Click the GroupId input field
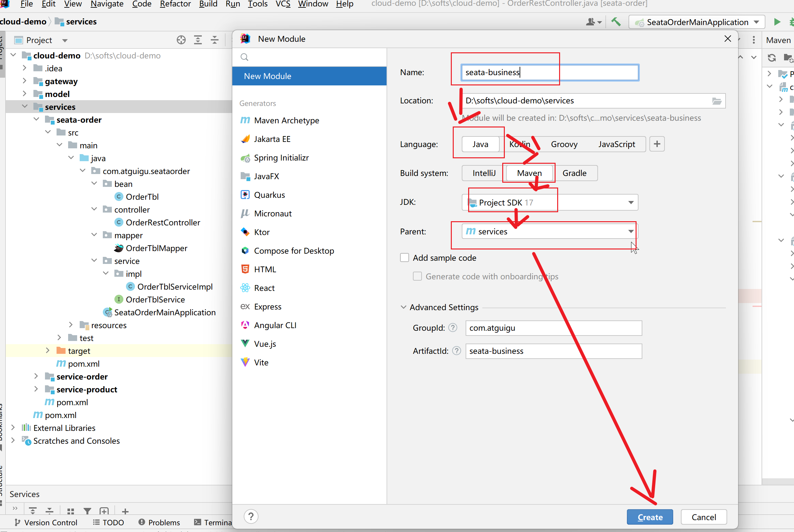This screenshot has height=532, width=794. coord(554,328)
